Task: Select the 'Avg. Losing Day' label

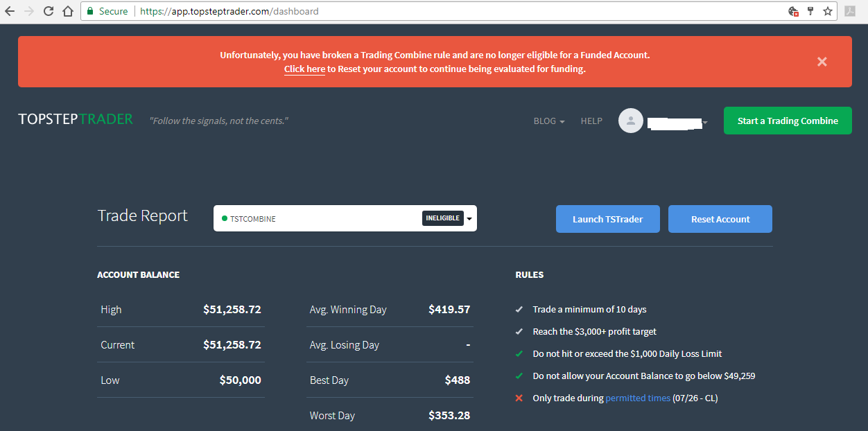Action: point(345,345)
